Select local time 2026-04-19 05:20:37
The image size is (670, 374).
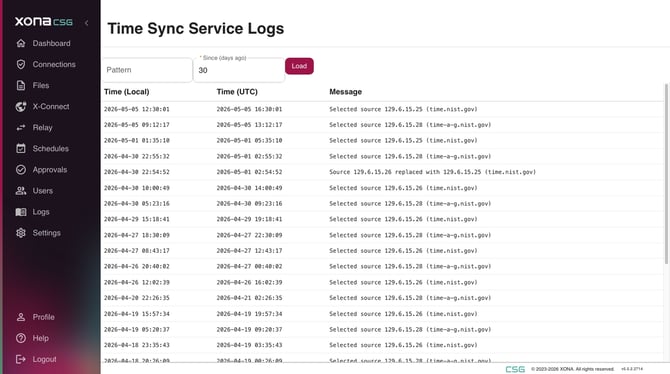(137, 330)
